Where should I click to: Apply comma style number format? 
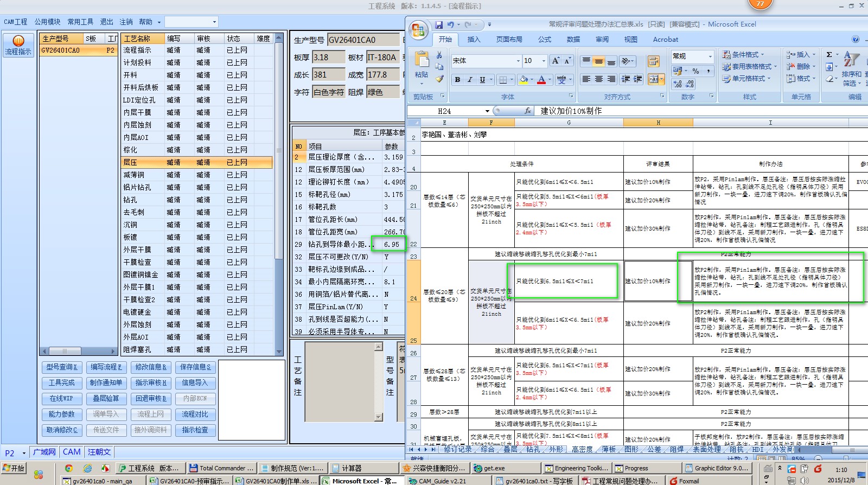pos(709,71)
